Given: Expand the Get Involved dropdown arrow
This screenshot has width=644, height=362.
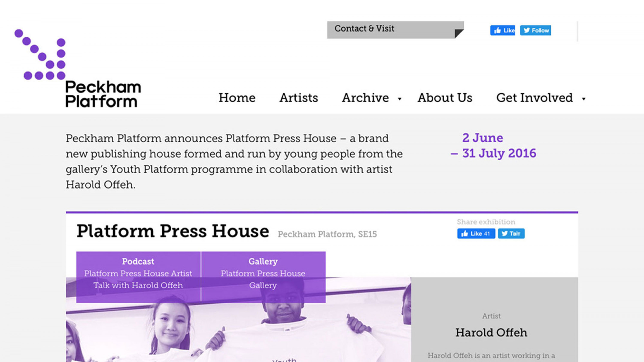Looking at the screenshot, I should (x=584, y=99).
